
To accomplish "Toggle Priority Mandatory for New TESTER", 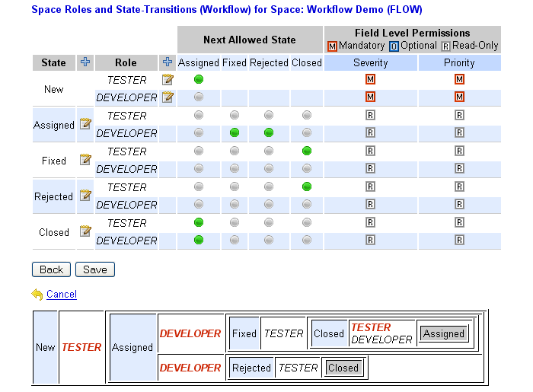I will pyautogui.click(x=459, y=79).
